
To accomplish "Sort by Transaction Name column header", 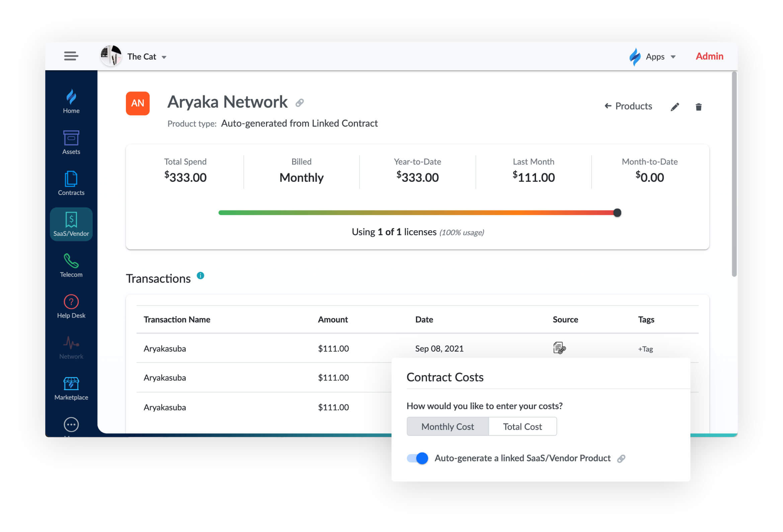I will 177,320.
